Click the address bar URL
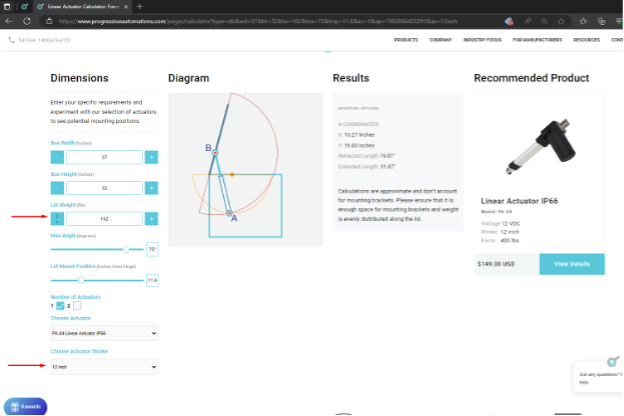Image resolution: width=624 pixels, height=416 pixels. point(258,21)
